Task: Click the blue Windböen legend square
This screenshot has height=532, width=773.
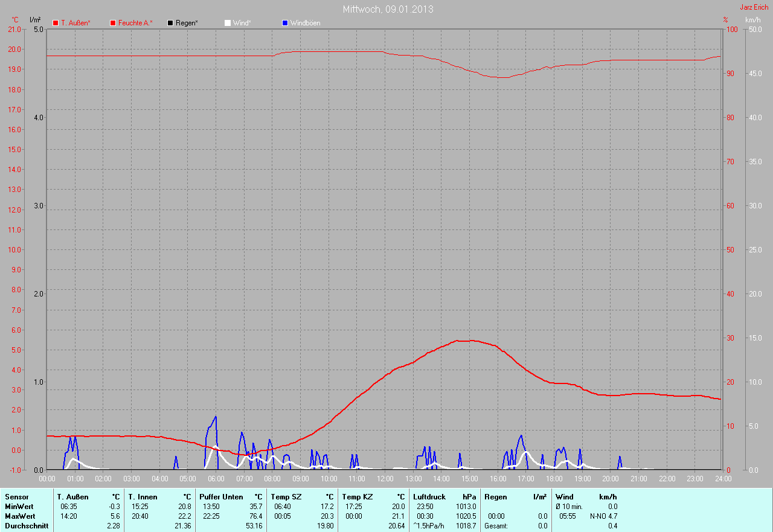Action: coord(285,23)
